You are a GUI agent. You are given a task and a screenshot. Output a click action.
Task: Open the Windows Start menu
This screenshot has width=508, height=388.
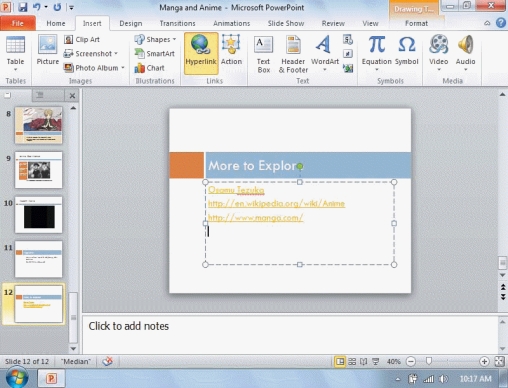(17, 378)
